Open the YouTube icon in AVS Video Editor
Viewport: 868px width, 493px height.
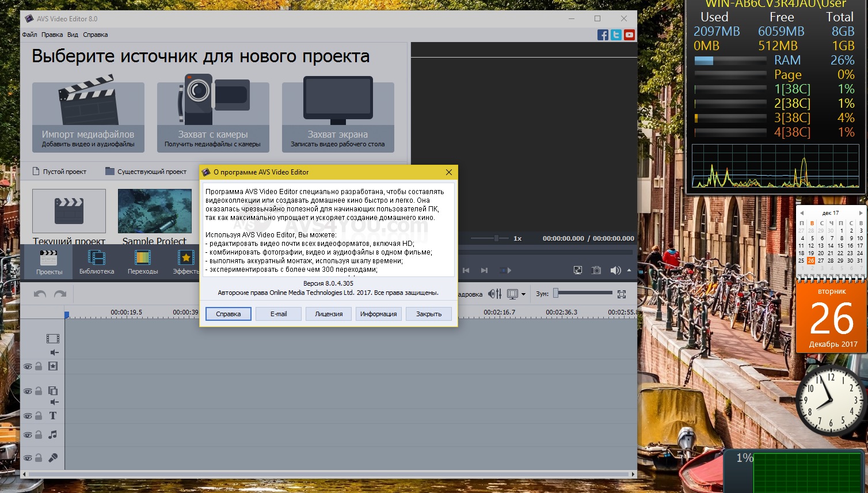629,35
